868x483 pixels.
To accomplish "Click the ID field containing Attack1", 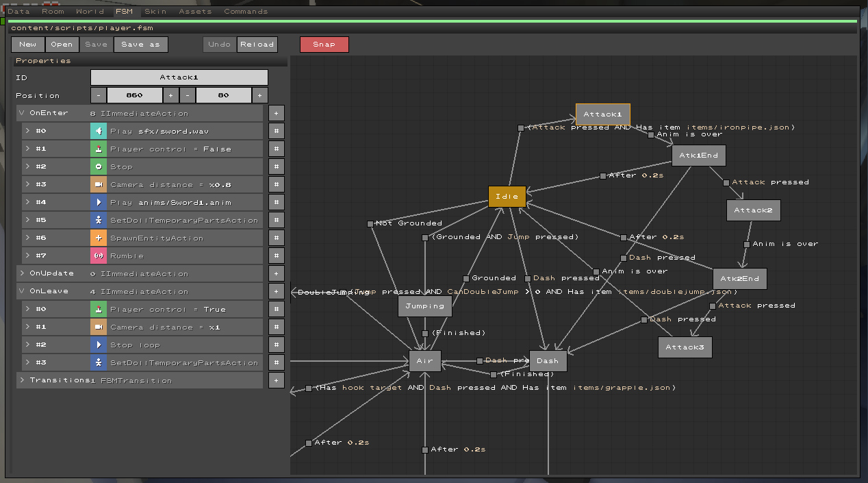I will coord(179,77).
